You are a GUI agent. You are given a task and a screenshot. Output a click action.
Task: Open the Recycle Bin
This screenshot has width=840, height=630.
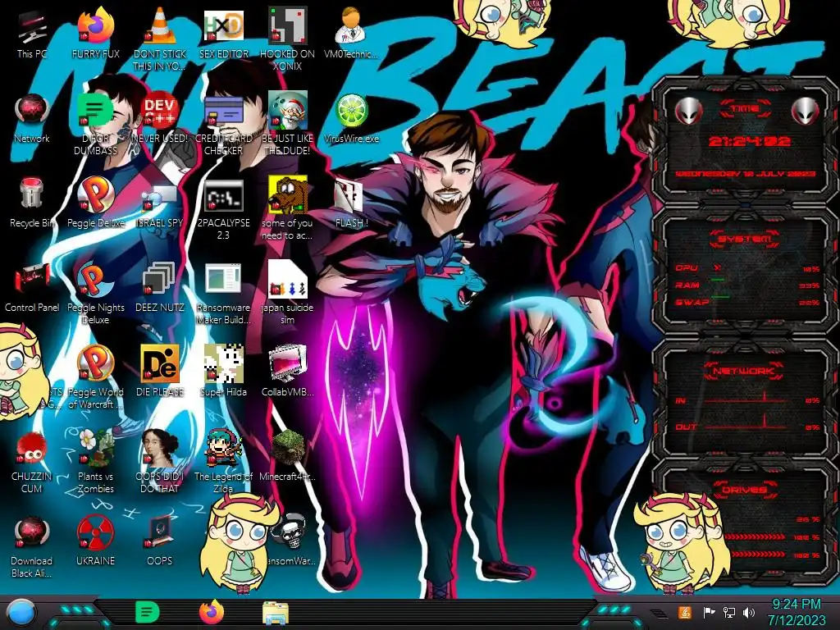pyautogui.click(x=32, y=201)
